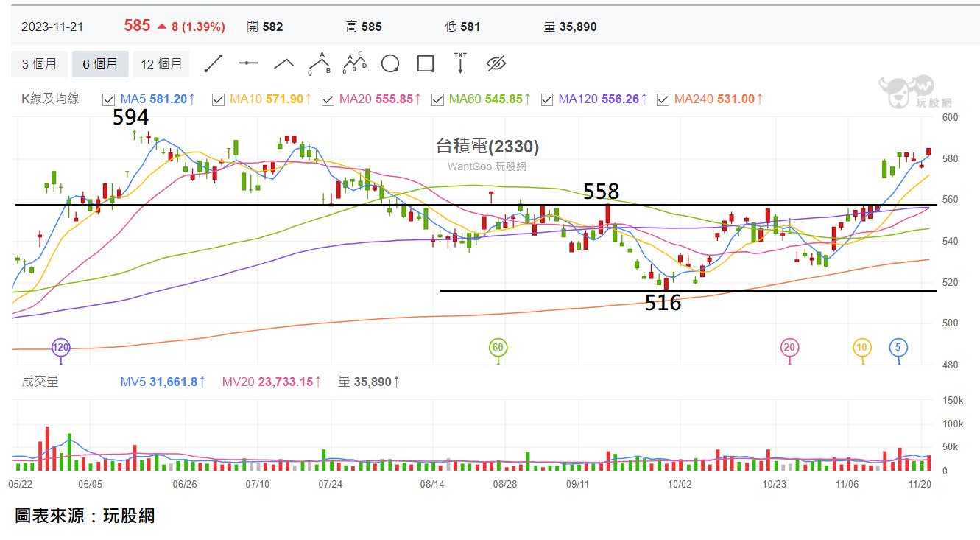
Task: Select the TXT text annotation tool
Action: [x=460, y=63]
